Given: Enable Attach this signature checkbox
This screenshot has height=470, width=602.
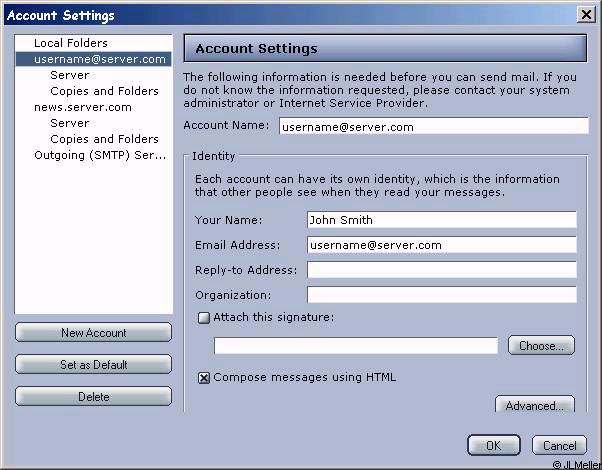Looking at the screenshot, I should point(203,318).
